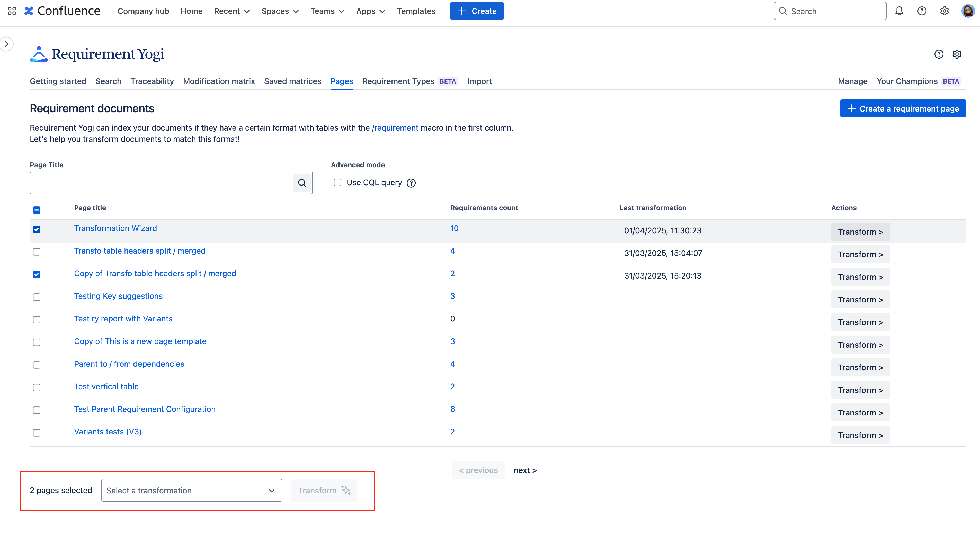Expand the Spaces menu
This screenshot has width=980, height=555.
pyautogui.click(x=280, y=11)
